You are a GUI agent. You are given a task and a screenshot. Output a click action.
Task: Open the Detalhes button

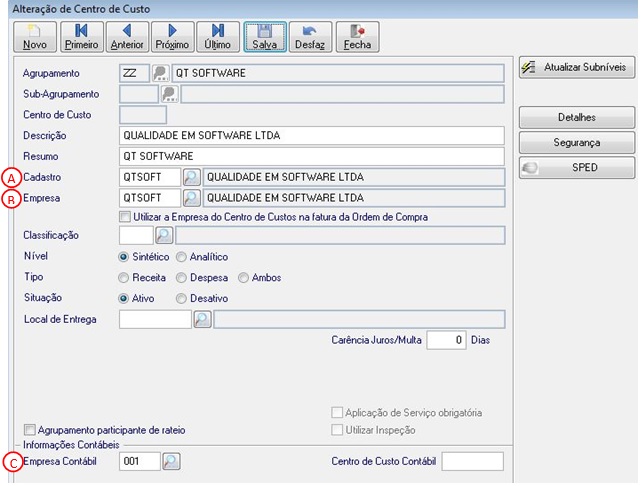(577, 118)
